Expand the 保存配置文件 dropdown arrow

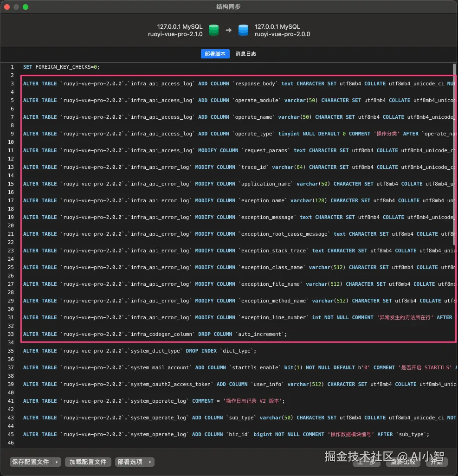[x=57, y=462]
